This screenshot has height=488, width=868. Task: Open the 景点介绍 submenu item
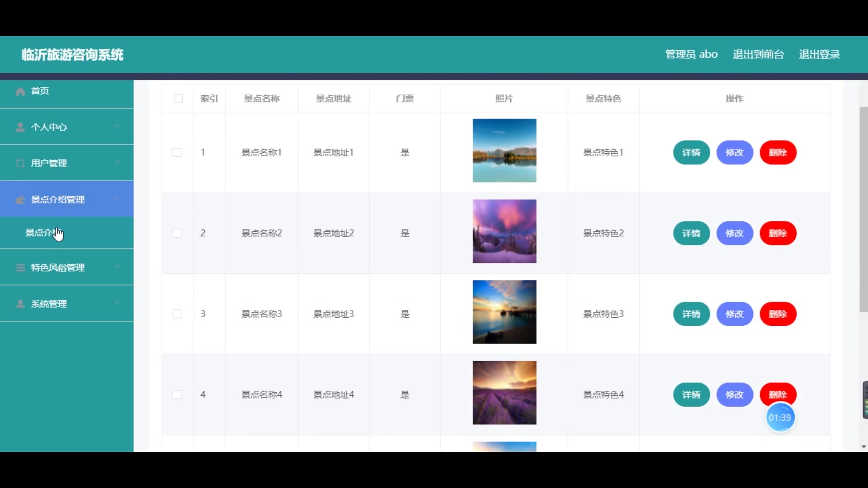[x=67, y=233]
